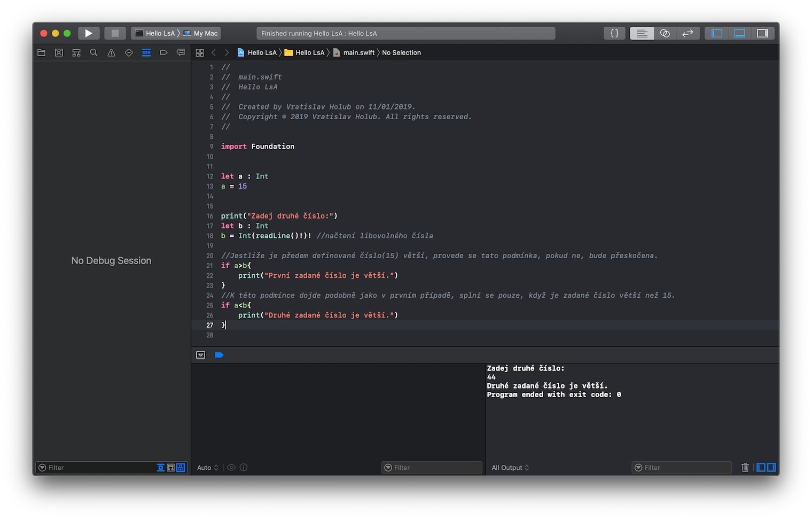Image resolution: width=812 pixels, height=519 pixels.
Task: Switch to the Standard editor
Action: (642, 33)
